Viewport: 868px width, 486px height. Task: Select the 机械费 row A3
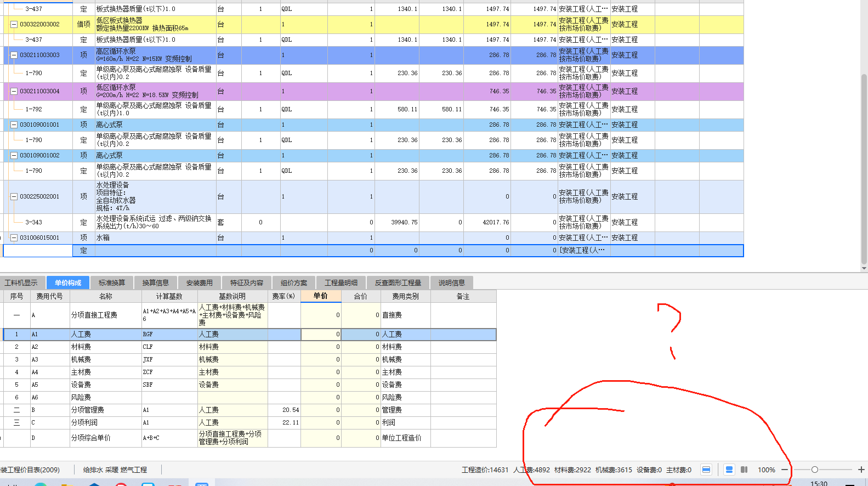tap(249, 359)
